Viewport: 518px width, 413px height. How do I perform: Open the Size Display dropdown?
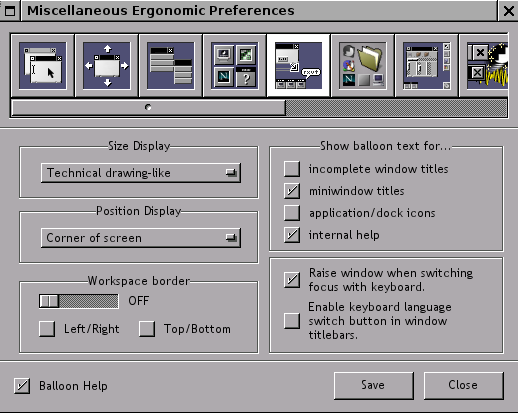tap(141, 173)
